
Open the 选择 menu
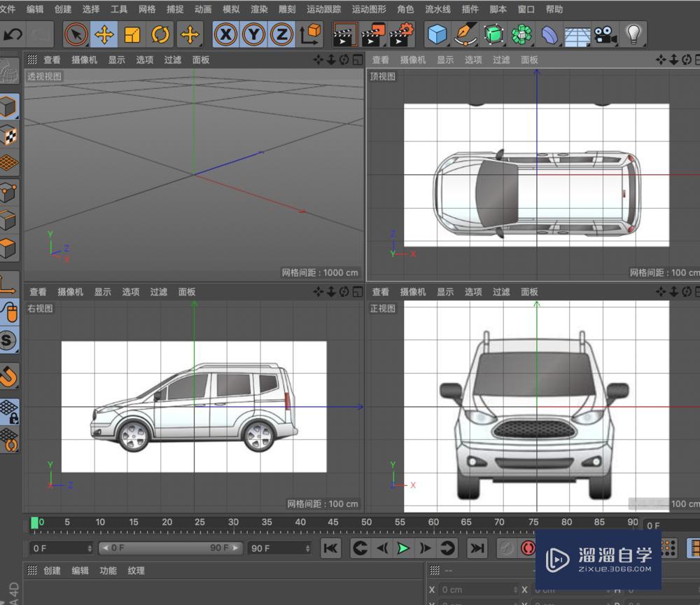(91, 9)
